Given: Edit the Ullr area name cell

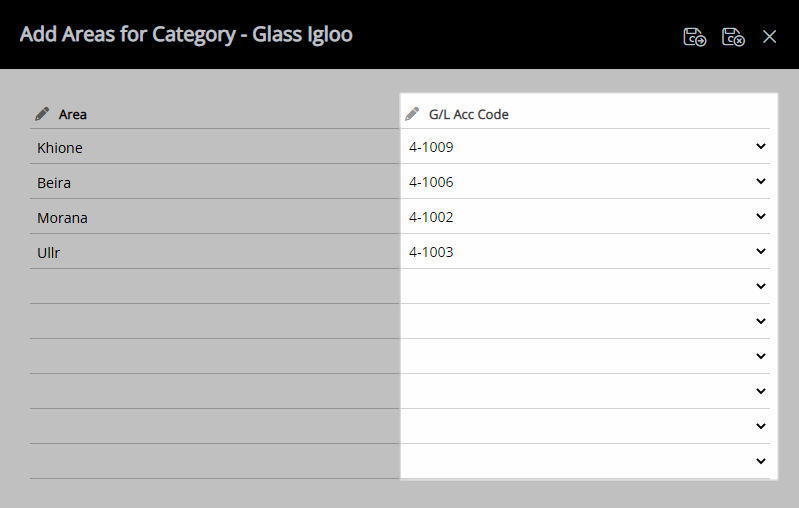Looking at the screenshot, I should [215, 251].
